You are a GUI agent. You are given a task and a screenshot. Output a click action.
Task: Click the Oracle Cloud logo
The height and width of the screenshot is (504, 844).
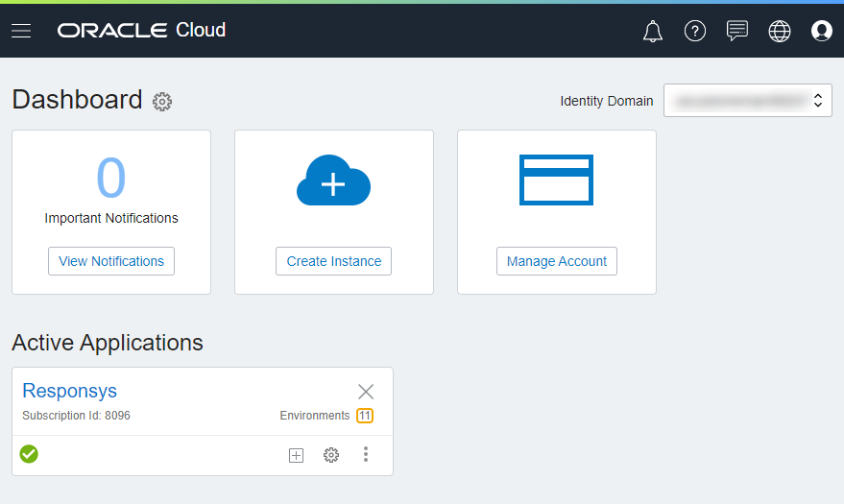point(141,30)
